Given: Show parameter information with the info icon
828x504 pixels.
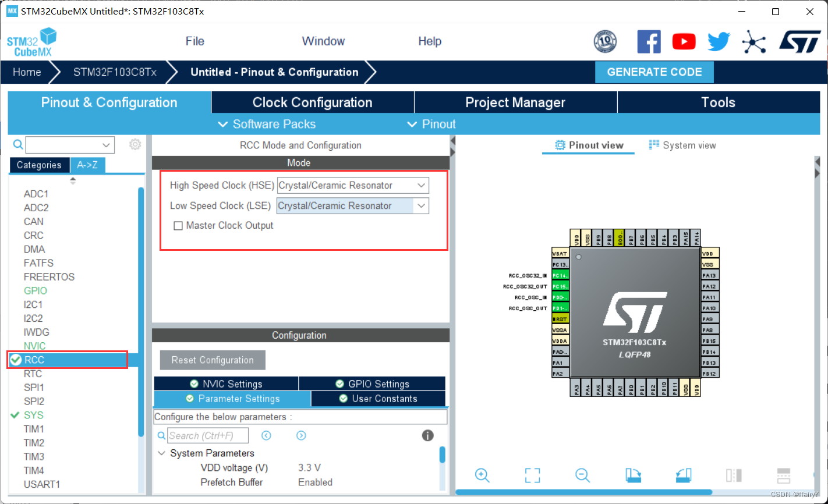Looking at the screenshot, I should pos(427,435).
